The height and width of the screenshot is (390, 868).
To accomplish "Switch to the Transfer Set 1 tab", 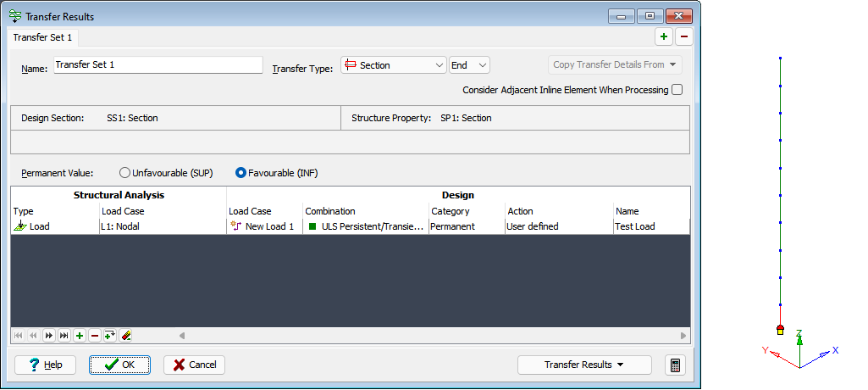I will click(42, 37).
